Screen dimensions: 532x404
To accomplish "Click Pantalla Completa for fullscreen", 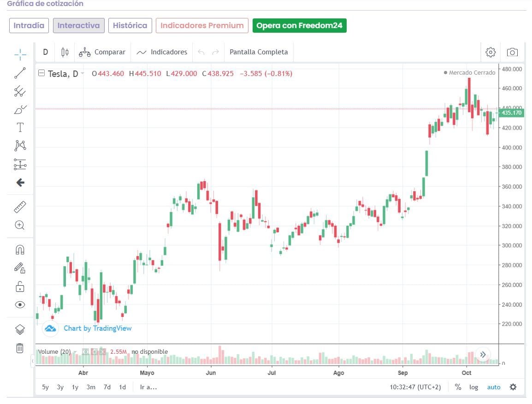I will click(259, 52).
